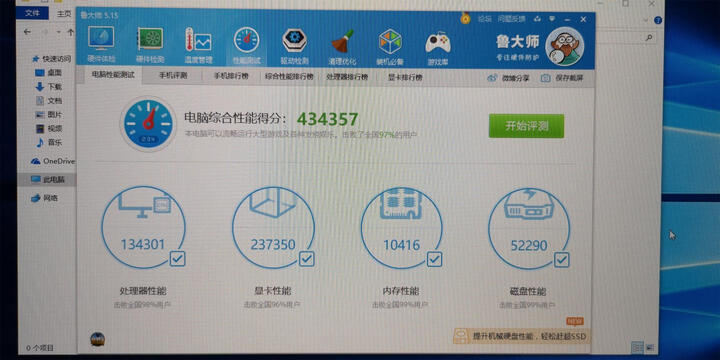This screenshot has width=720, height=360.
Task: Select 视频 in Explorer sidebar
Action: (x=49, y=129)
